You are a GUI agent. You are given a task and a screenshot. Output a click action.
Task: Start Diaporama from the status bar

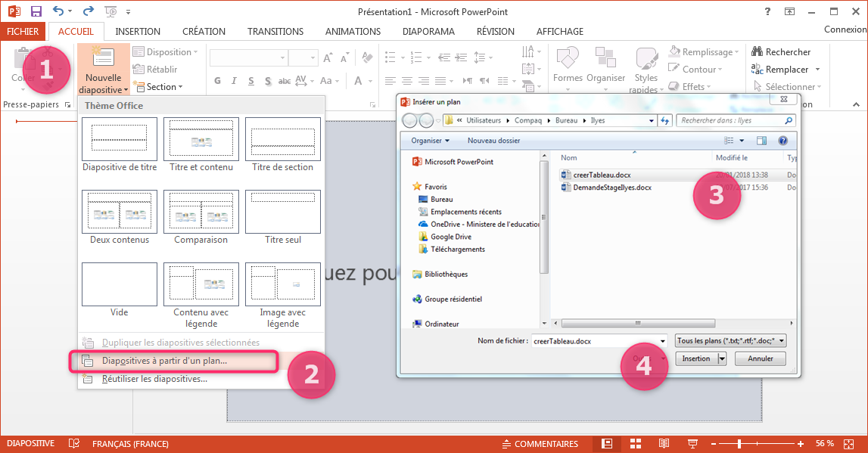[x=692, y=443]
